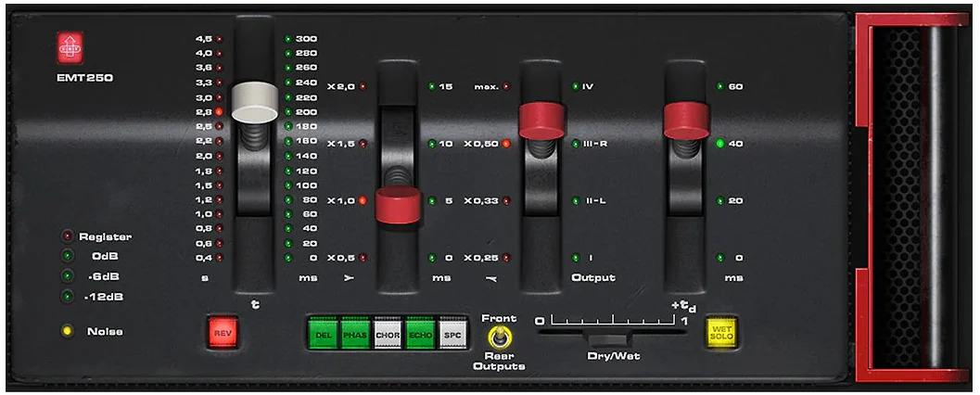
Task: Click the green LED at output III-R
Action: click(576, 144)
